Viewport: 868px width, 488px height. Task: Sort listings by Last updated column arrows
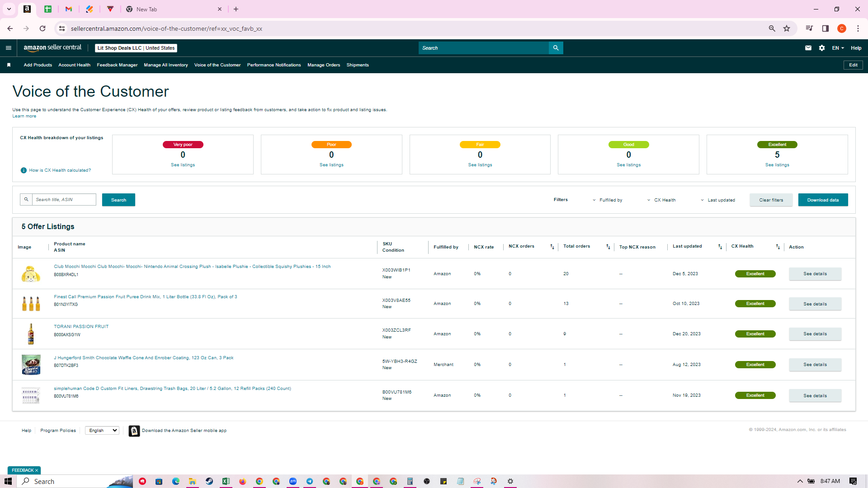pos(720,247)
